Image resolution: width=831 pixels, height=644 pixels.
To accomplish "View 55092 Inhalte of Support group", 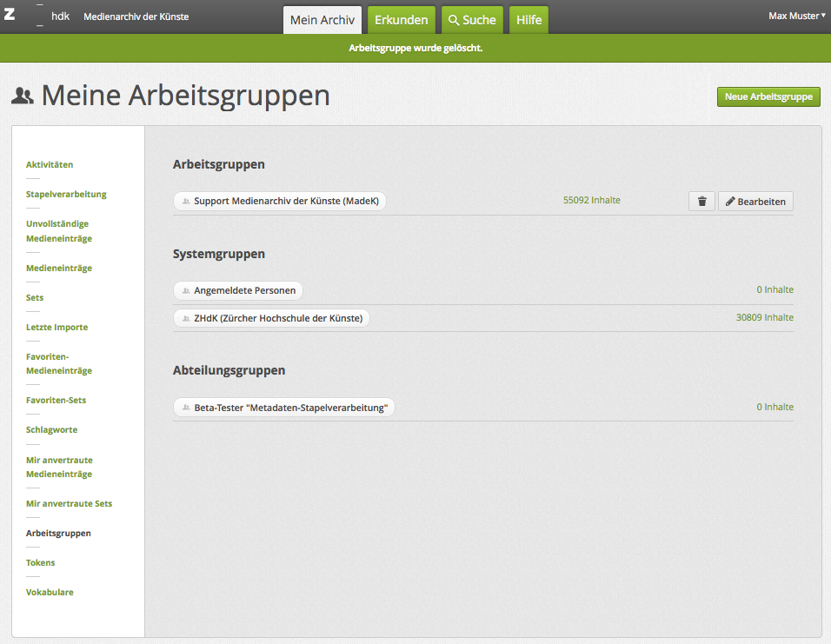I will 591,200.
